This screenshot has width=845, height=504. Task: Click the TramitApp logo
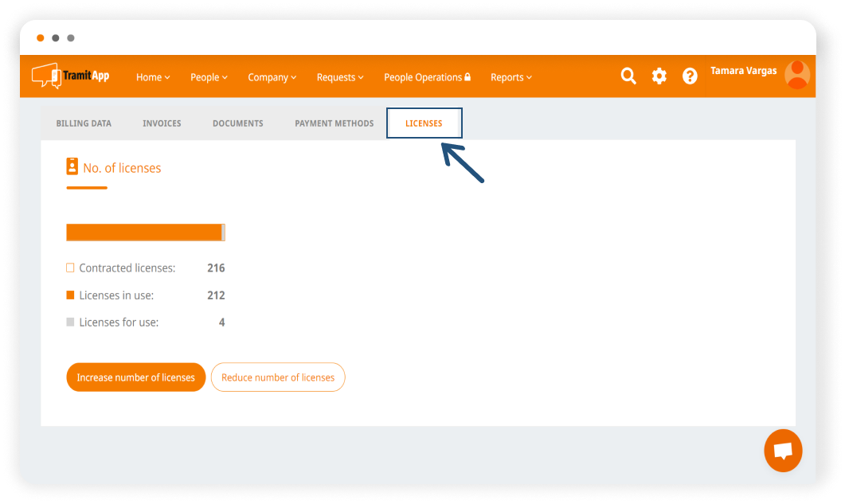[x=70, y=76]
